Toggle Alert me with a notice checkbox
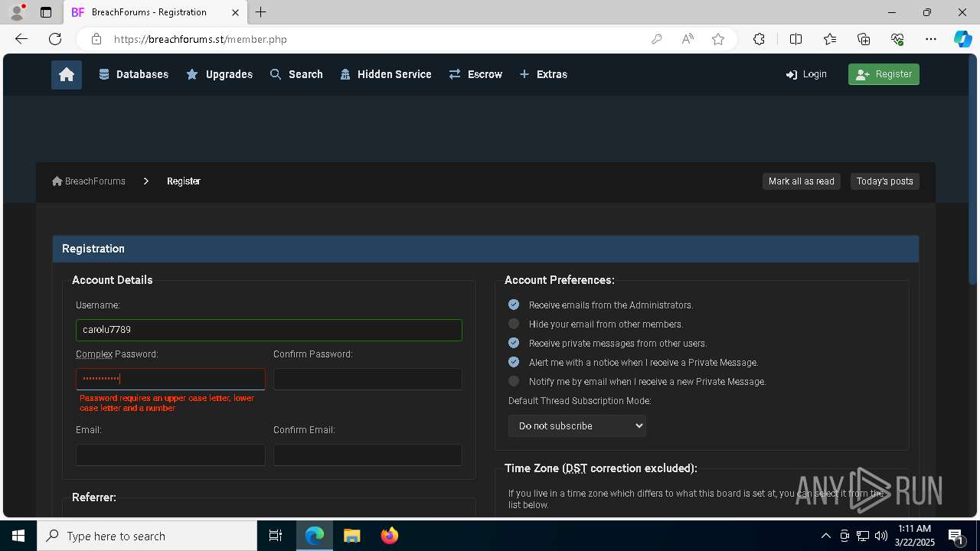This screenshot has height=551, width=980. pos(514,362)
